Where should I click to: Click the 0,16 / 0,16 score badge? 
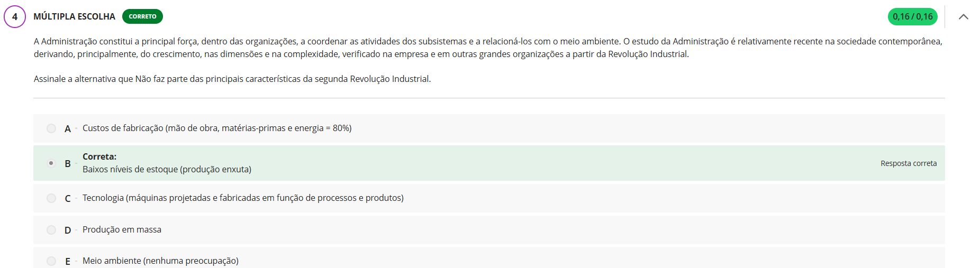coord(912,17)
